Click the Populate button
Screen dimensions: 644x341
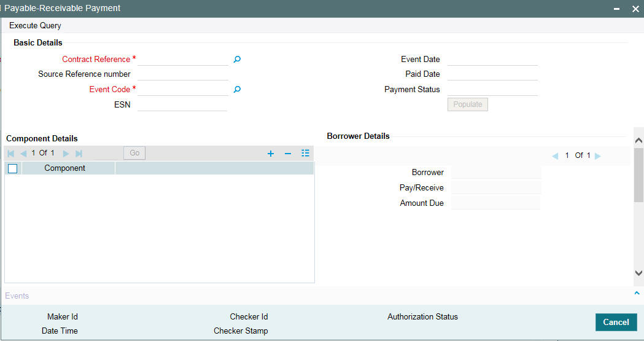coord(467,104)
